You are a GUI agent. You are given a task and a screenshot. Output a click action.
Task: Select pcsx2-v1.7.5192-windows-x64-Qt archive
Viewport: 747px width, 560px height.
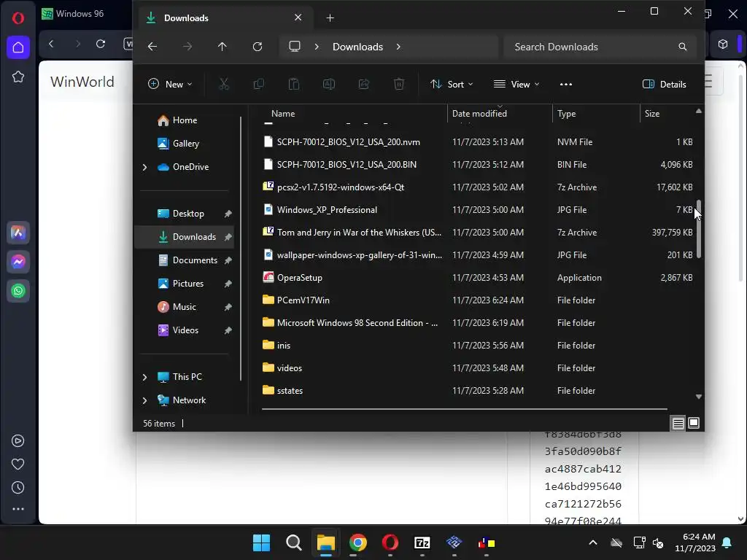point(478,187)
